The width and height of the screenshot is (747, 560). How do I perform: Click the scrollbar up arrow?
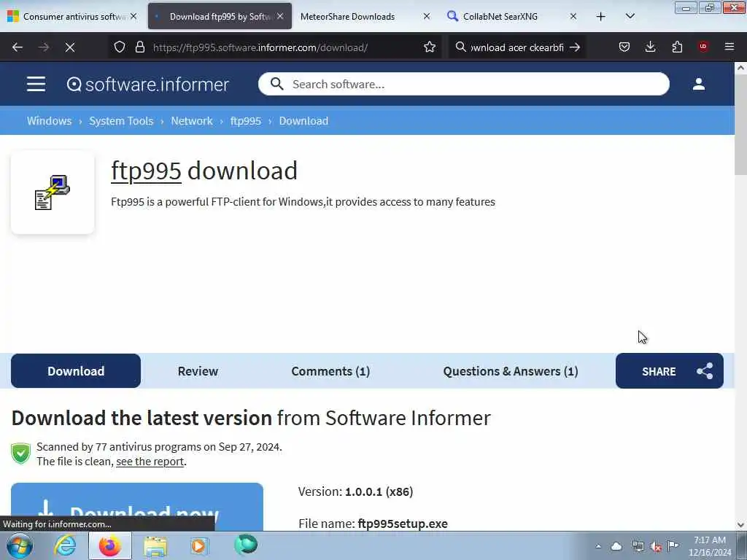coord(740,68)
